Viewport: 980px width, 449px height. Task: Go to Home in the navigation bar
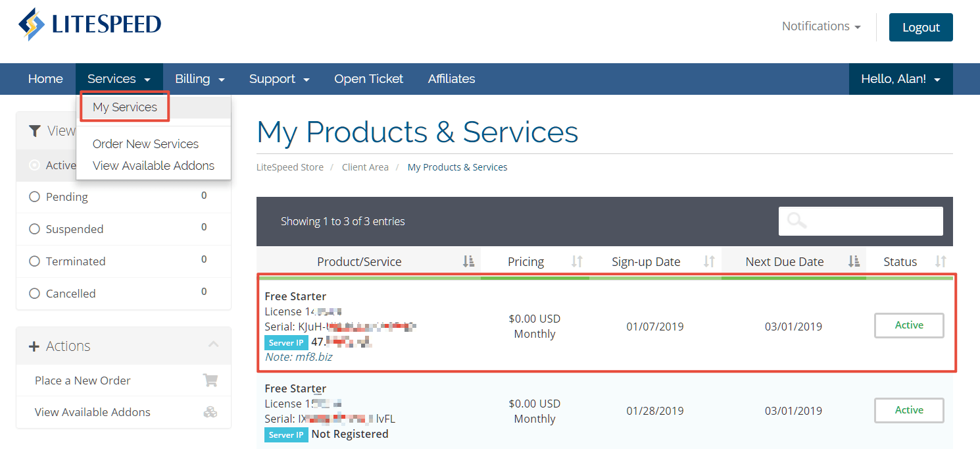45,79
